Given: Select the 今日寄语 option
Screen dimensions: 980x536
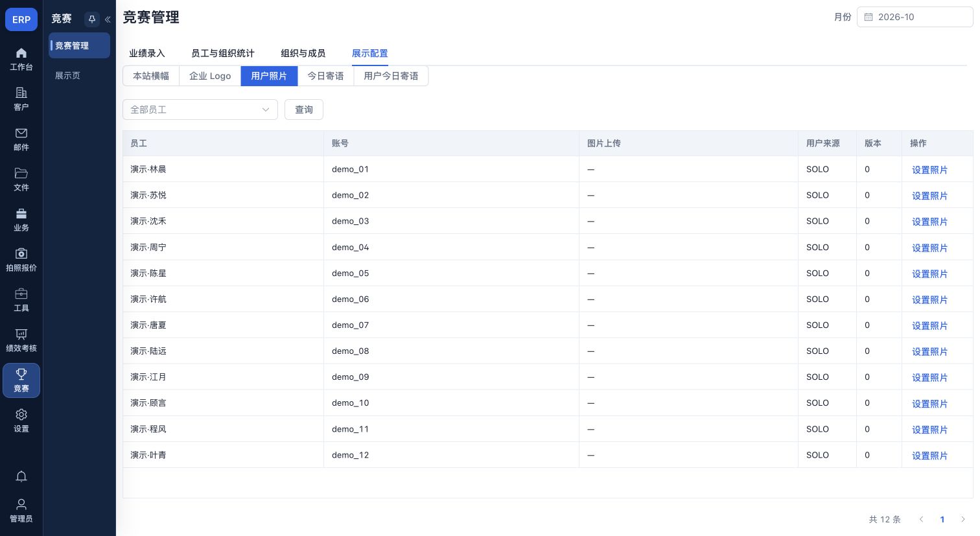Looking at the screenshot, I should point(325,76).
